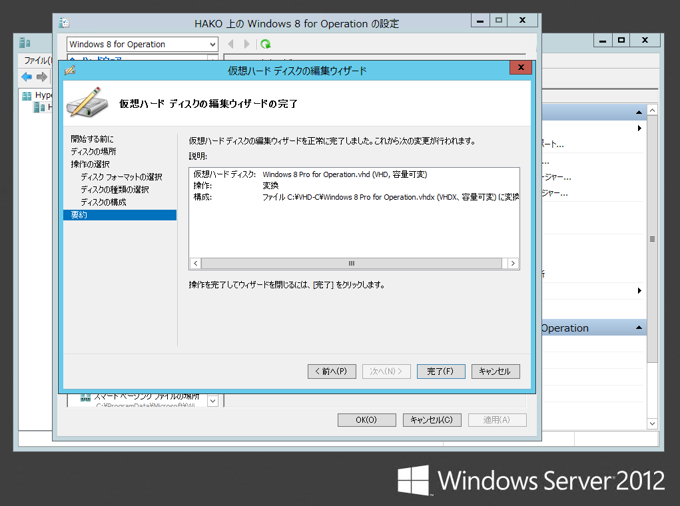Screen dimensions: 680x506
Task: Click the 変換 operation value text
Action: click(x=270, y=186)
